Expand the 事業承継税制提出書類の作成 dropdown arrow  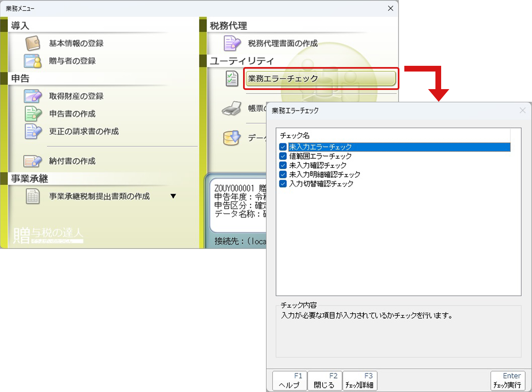point(173,196)
